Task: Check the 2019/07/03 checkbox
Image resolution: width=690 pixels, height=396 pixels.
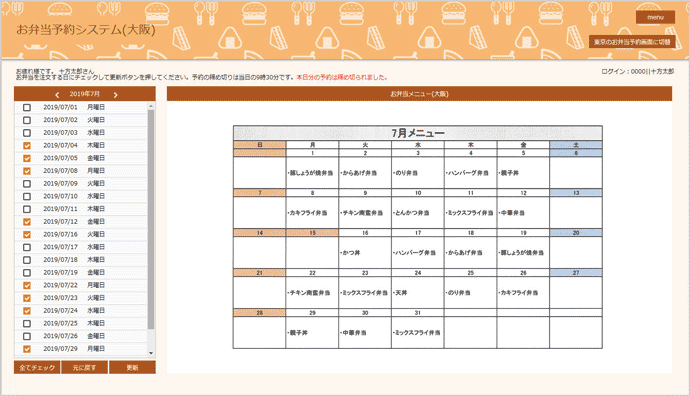Action: [x=27, y=133]
